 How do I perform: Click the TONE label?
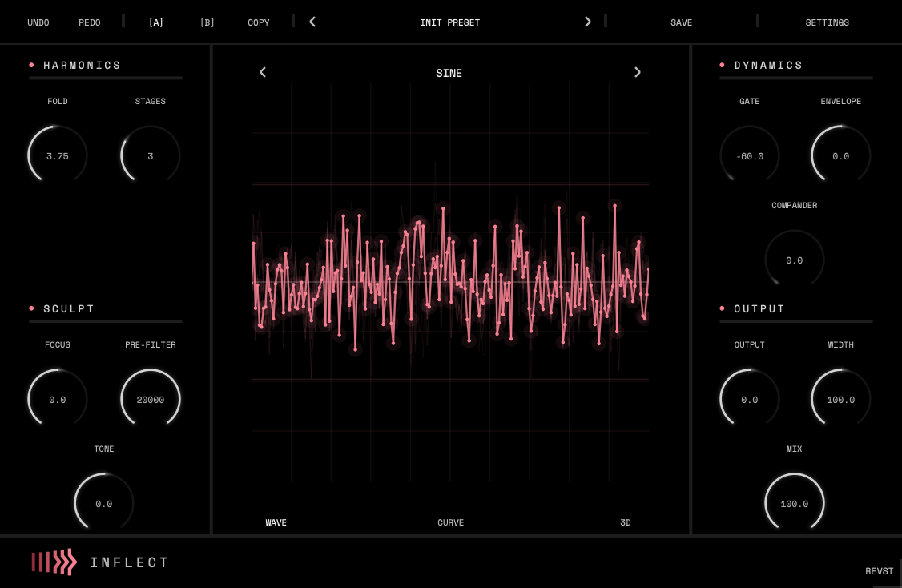pyautogui.click(x=104, y=449)
